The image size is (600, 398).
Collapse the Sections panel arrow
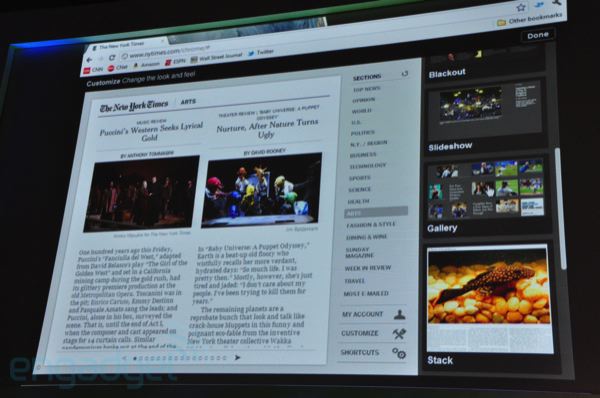click(404, 73)
